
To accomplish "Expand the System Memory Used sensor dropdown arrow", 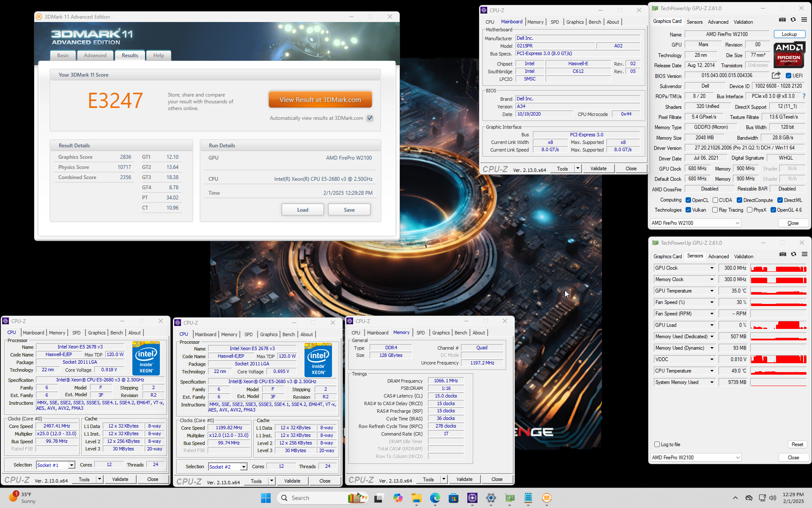I will click(712, 382).
